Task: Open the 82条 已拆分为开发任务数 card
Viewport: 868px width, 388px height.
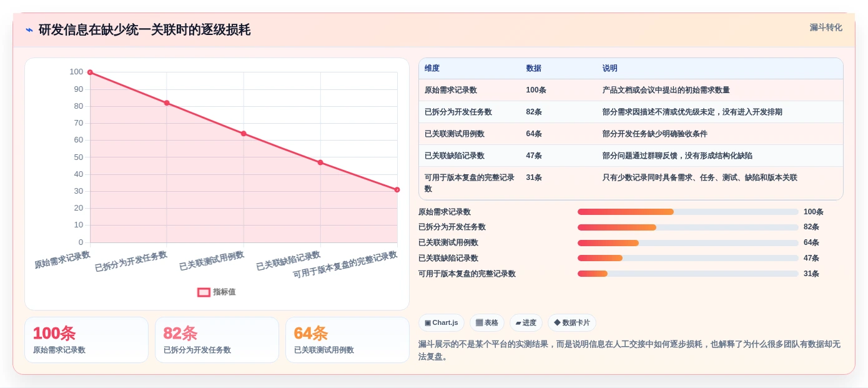Action: [x=217, y=340]
